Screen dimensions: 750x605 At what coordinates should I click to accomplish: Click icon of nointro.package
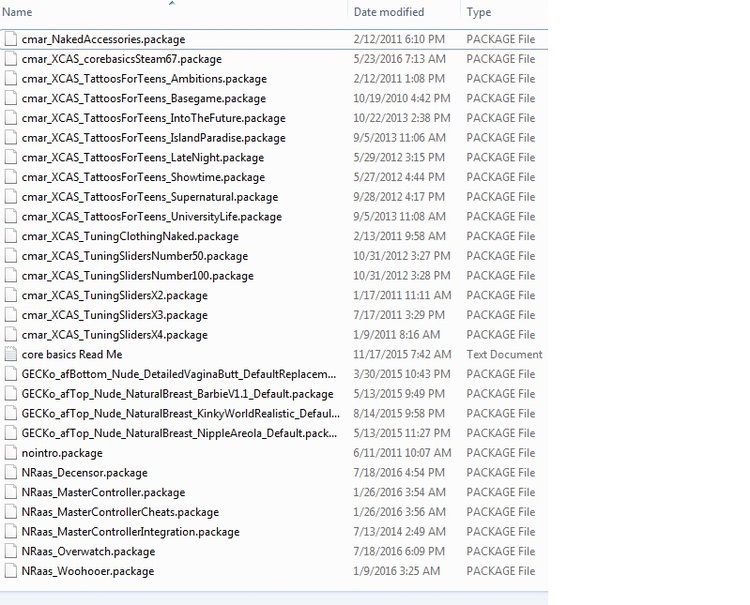11,453
